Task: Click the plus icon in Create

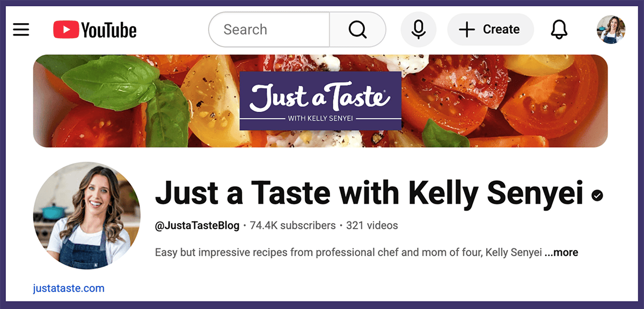Action: pos(467,30)
